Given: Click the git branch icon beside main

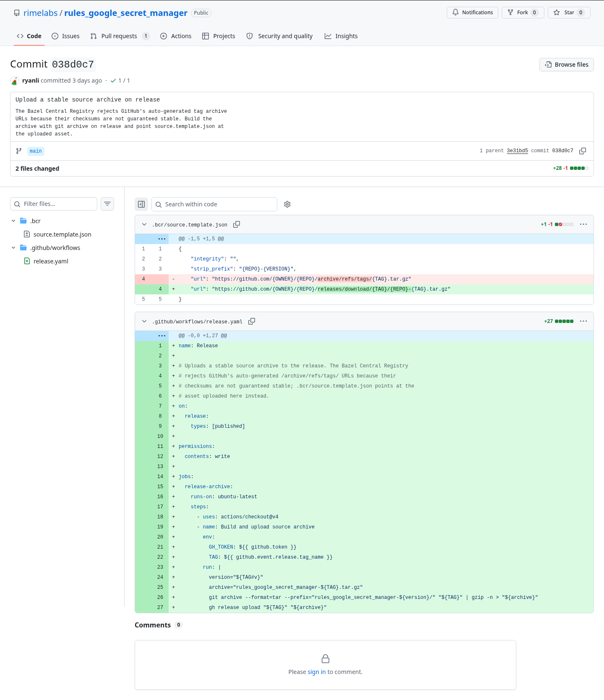Looking at the screenshot, I should (19, 151).
